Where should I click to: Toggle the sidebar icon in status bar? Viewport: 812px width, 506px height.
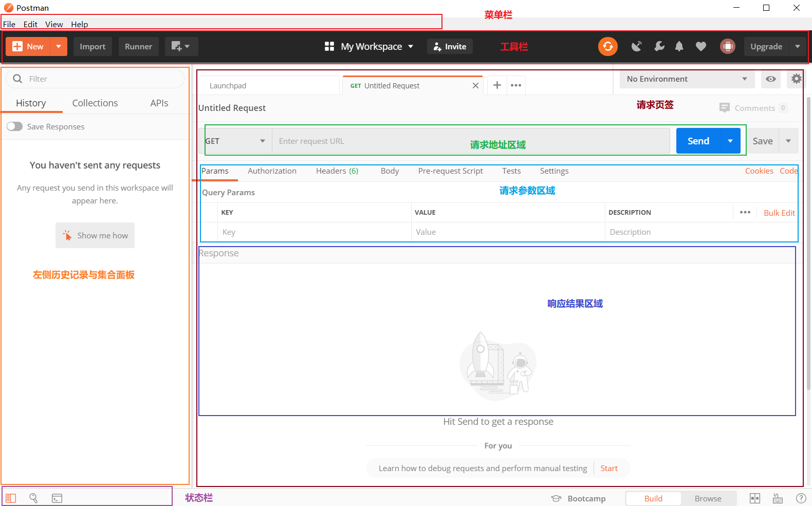tap(11, 498)
